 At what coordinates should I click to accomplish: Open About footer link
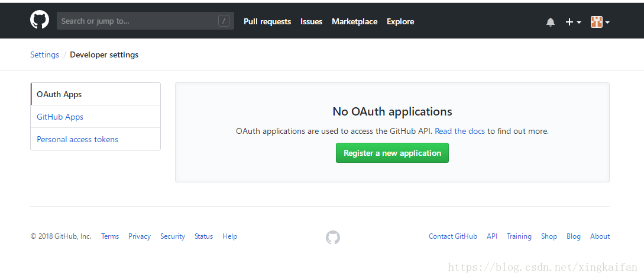[x=600, y=236]
